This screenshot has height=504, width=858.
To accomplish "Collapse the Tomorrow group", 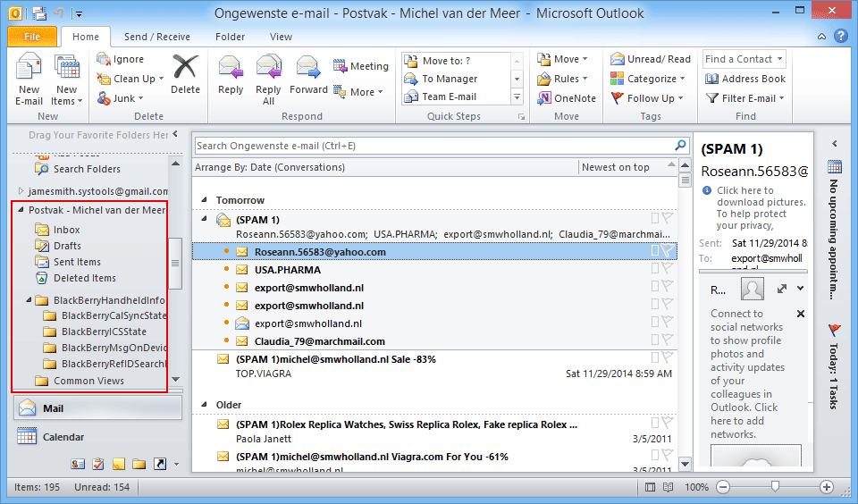I will (x=204, y=200).
